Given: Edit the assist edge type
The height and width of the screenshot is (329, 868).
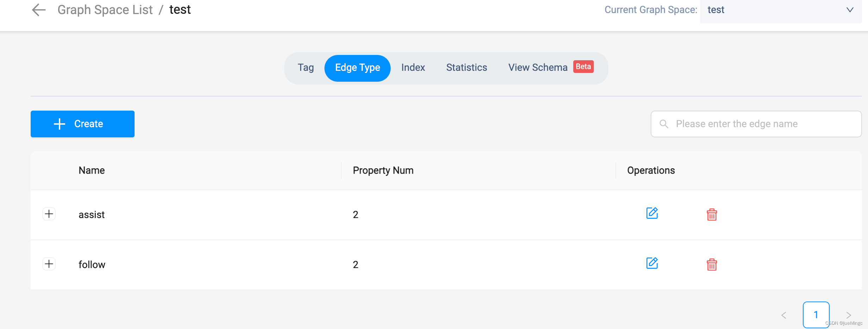Looking at the screenshot, I should coord(652,213).
